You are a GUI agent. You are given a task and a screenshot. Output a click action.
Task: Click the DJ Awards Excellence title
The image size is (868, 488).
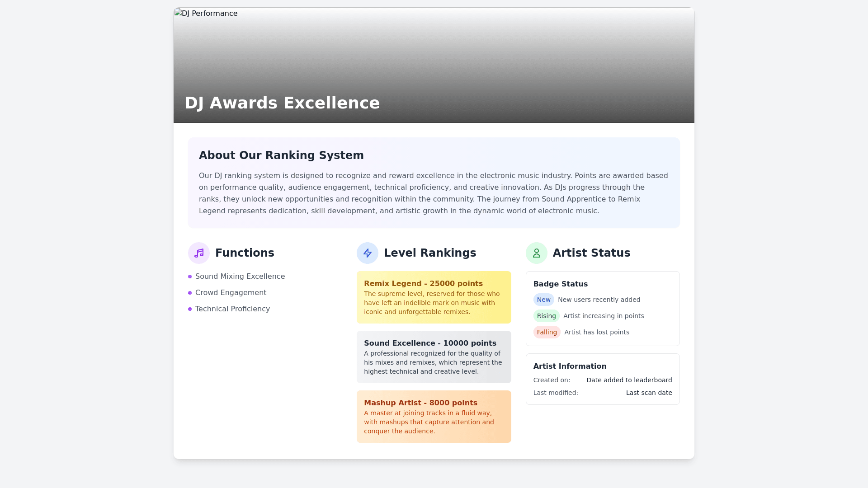point(282,103)
